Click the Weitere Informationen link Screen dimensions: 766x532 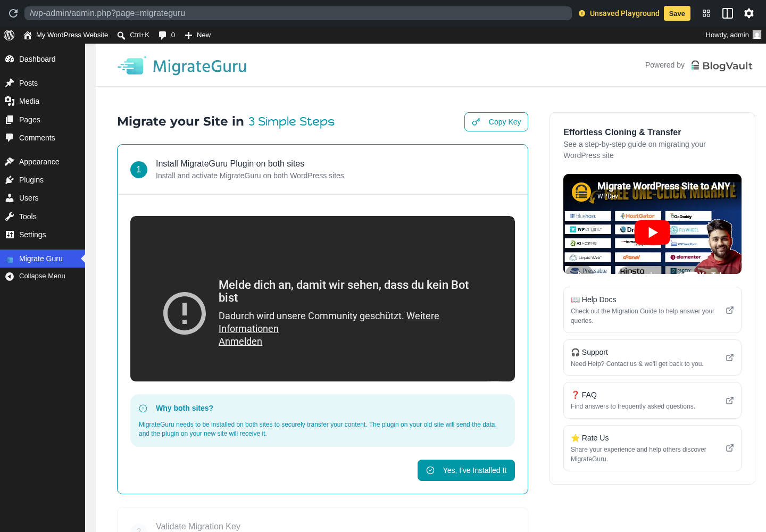(x=329, y=322)
